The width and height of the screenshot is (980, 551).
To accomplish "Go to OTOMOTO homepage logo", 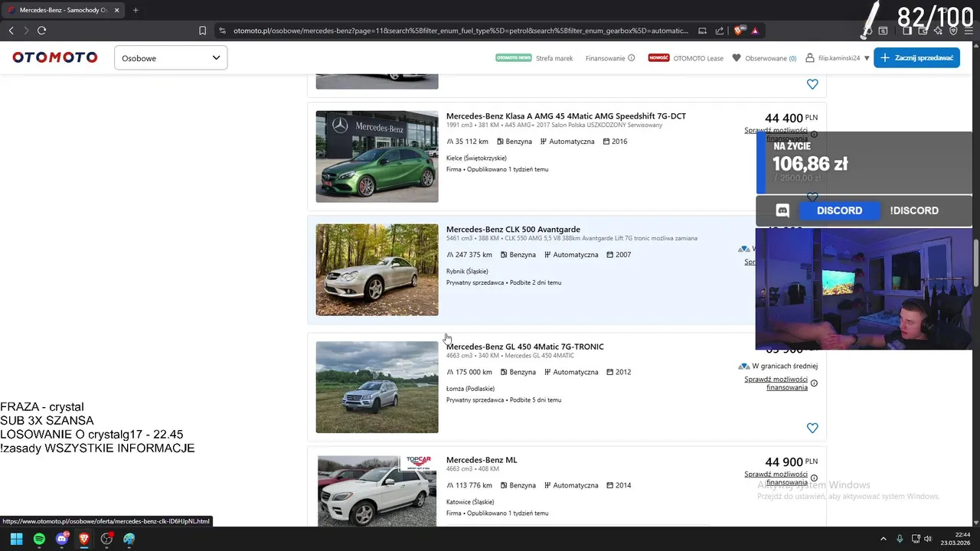I will pyautogui.click(x=55, y=57).
